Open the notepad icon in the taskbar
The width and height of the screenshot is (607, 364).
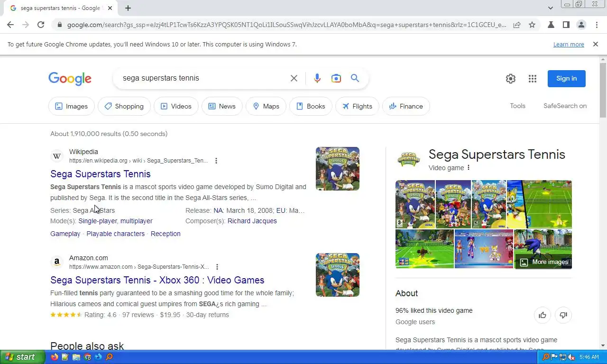pos(65,357)
